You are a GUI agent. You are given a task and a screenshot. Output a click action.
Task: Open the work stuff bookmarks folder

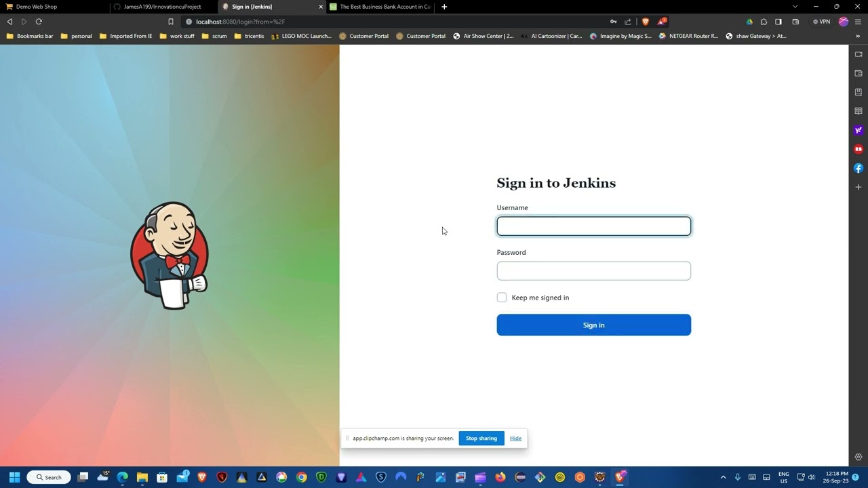177,36
